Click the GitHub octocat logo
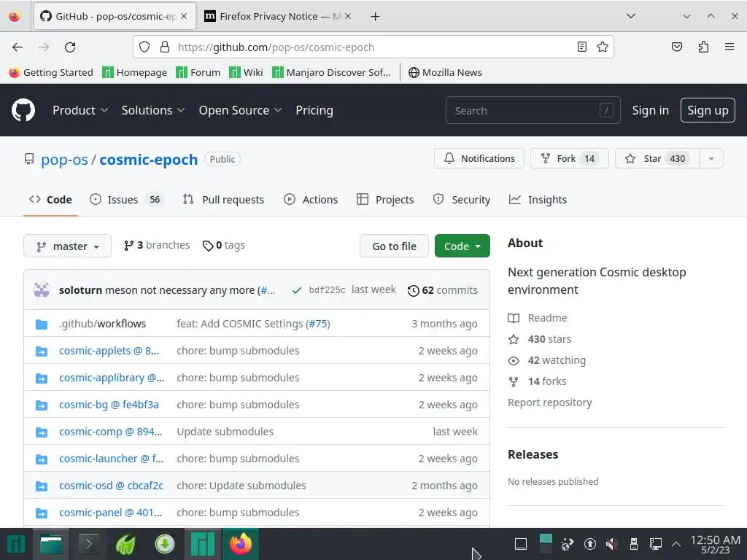This screenshot has height=560, width=747. point(23,110)
